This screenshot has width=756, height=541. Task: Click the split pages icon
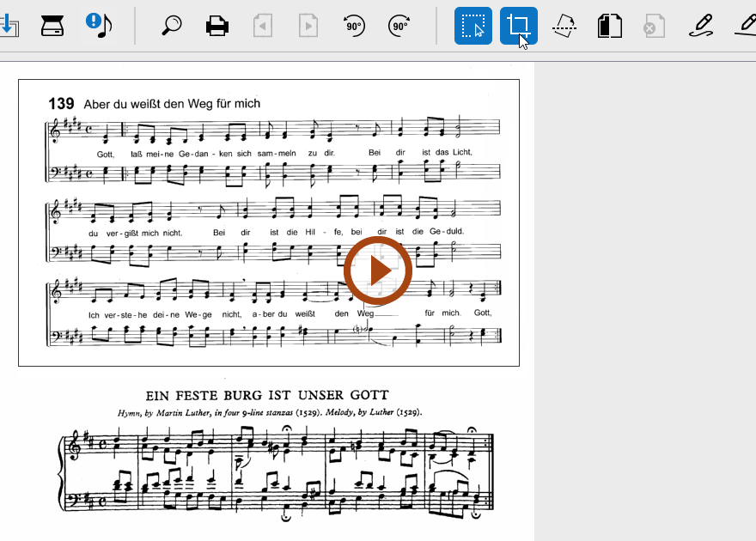610,26
